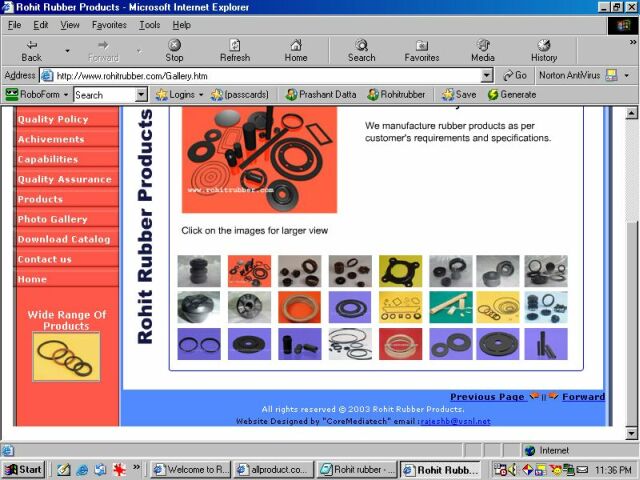This screenshot has height=480, width=640.
Task: Open the File menu
Action: point(14,25)
